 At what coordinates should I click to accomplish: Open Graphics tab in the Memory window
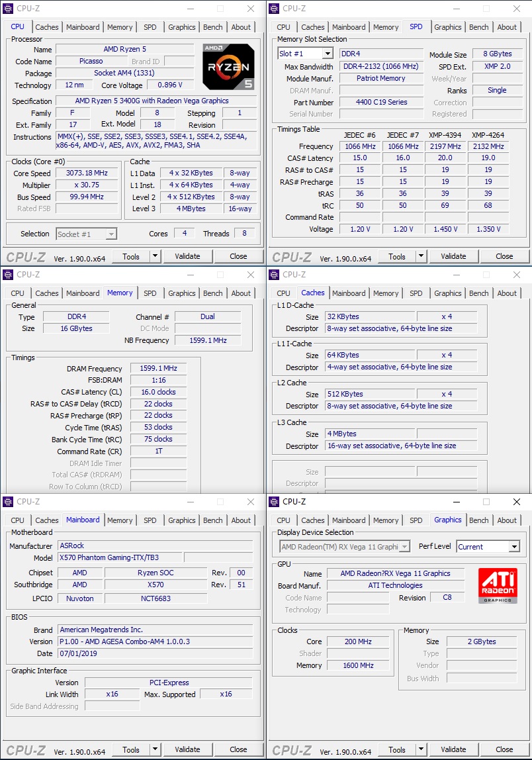point(182,293)
